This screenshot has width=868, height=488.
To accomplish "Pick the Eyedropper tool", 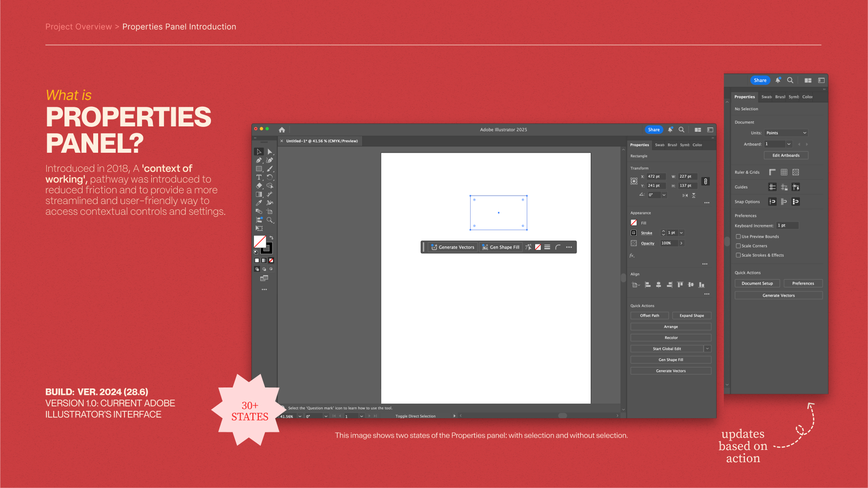I will click(259, 203).
